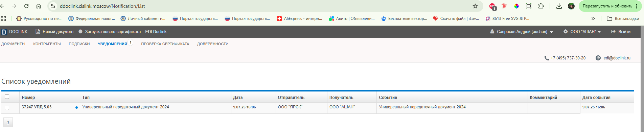Bookmark this page with star icon
The height and width of the screenshot is (132, 644).
coord(475,6)
